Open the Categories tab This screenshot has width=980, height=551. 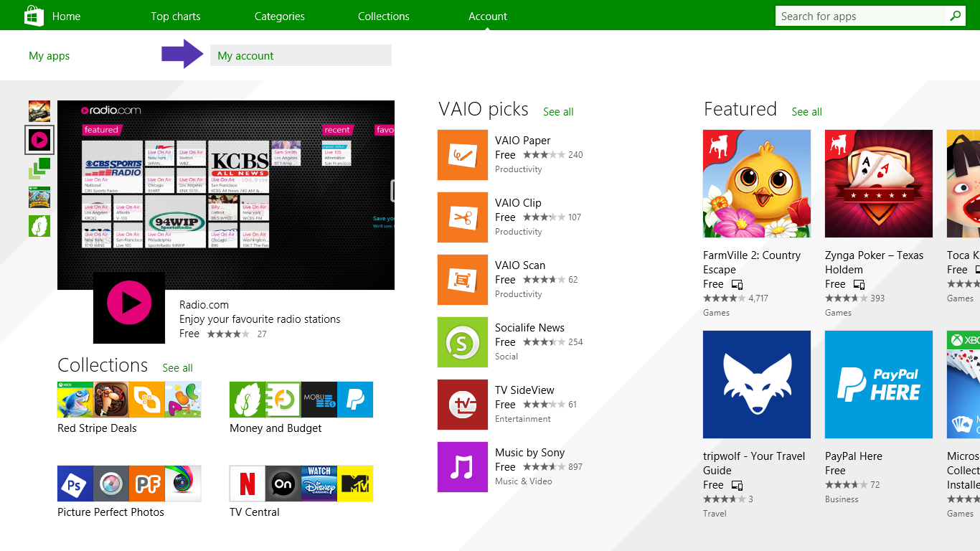point(280,16)
